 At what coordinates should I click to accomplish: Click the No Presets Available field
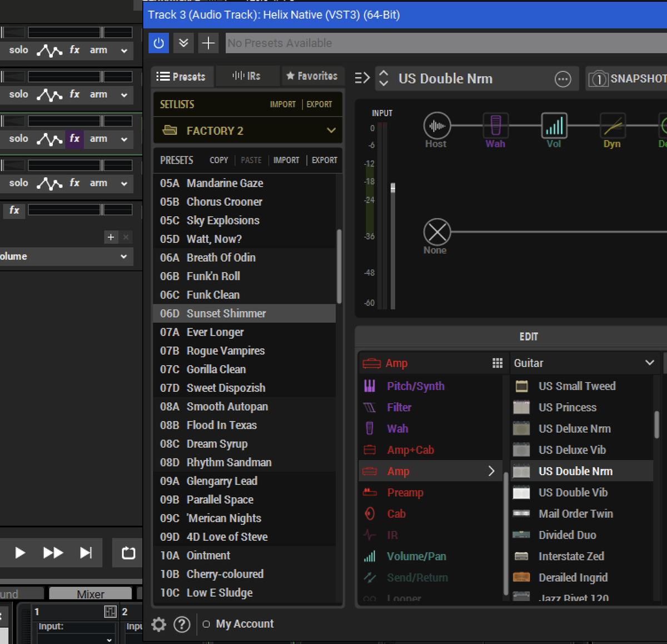[446, 43]
